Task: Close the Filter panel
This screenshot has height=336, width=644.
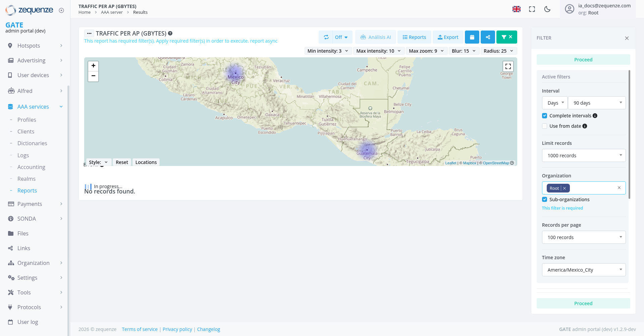Action: point(627,38)
